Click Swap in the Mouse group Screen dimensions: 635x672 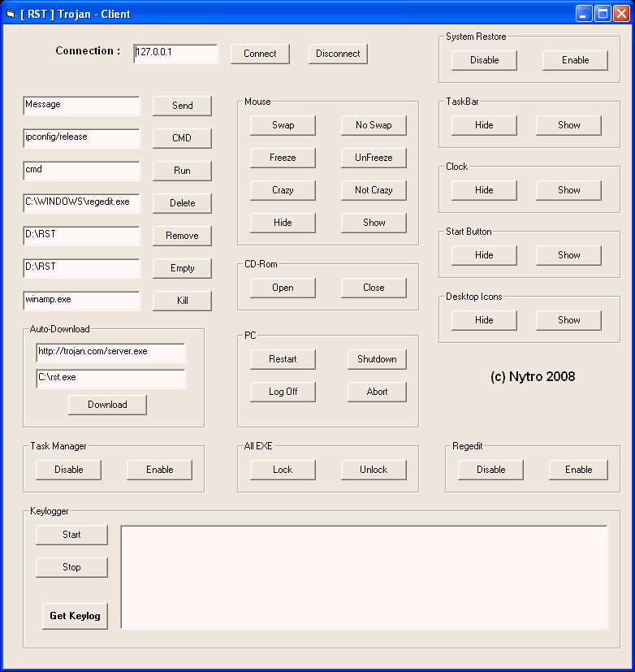click(x=283, y=125)
